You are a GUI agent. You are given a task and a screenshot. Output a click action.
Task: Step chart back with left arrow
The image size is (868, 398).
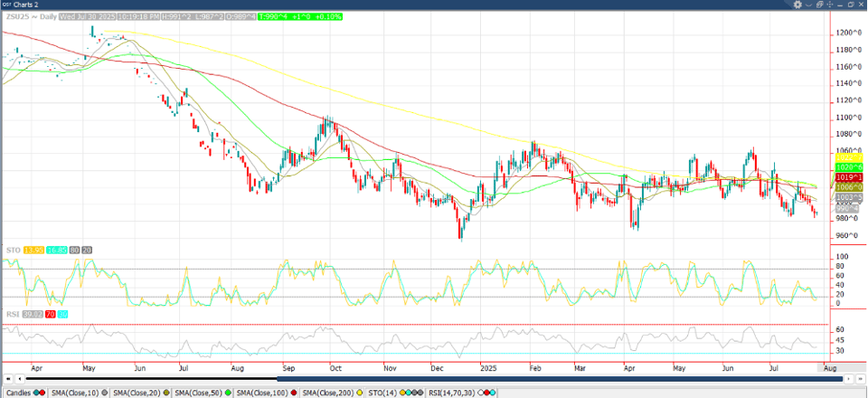[20, 379]
